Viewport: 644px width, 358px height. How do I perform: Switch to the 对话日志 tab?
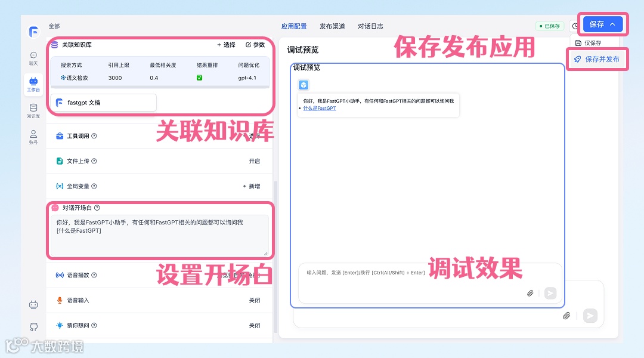point(370,26)
